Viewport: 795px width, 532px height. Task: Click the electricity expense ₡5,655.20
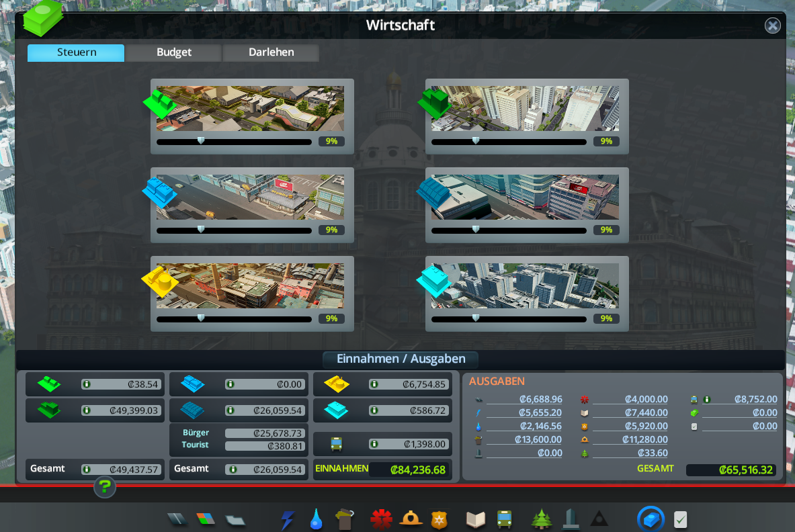tap(540, 413)
